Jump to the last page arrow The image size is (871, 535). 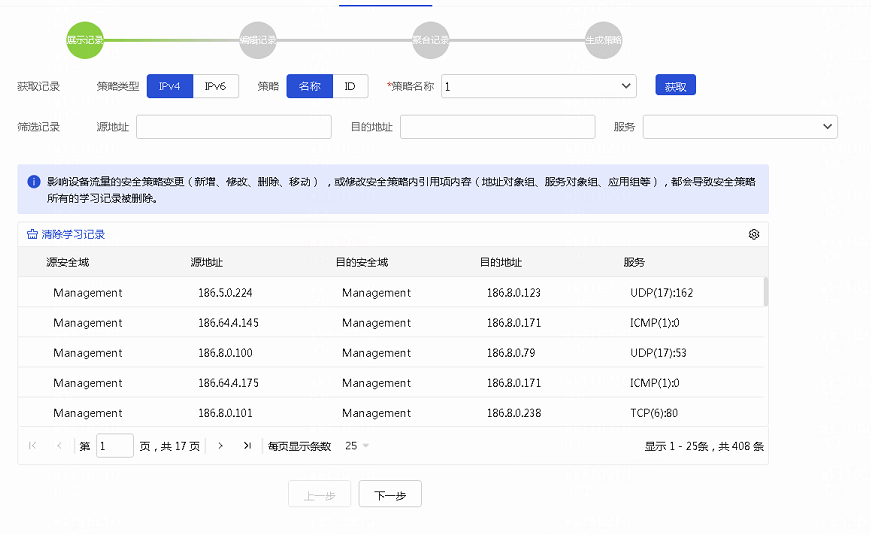click(247, 446)
